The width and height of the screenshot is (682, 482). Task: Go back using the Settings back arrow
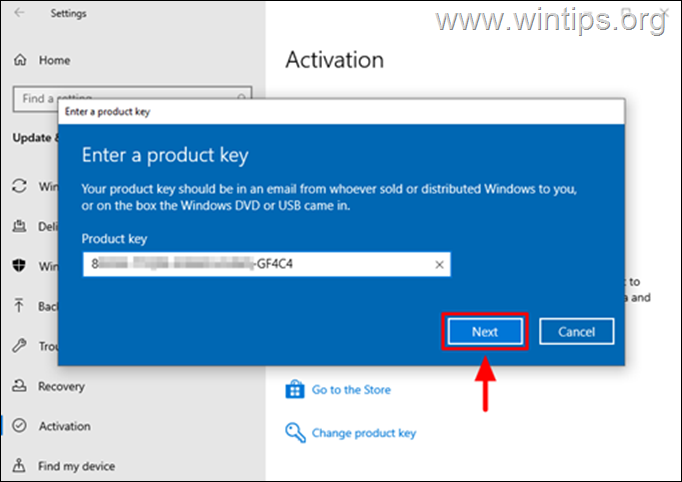click(19, 13)
